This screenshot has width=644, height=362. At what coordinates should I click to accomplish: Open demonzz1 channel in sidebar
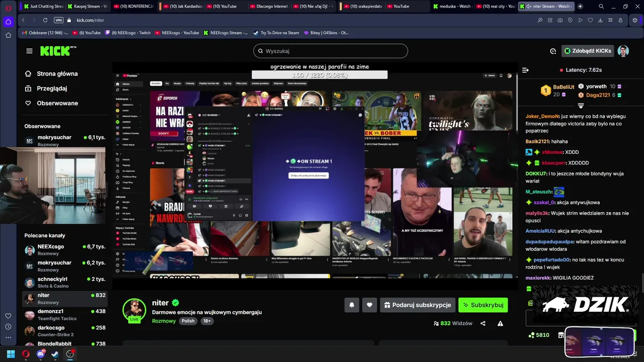point(64,314)
